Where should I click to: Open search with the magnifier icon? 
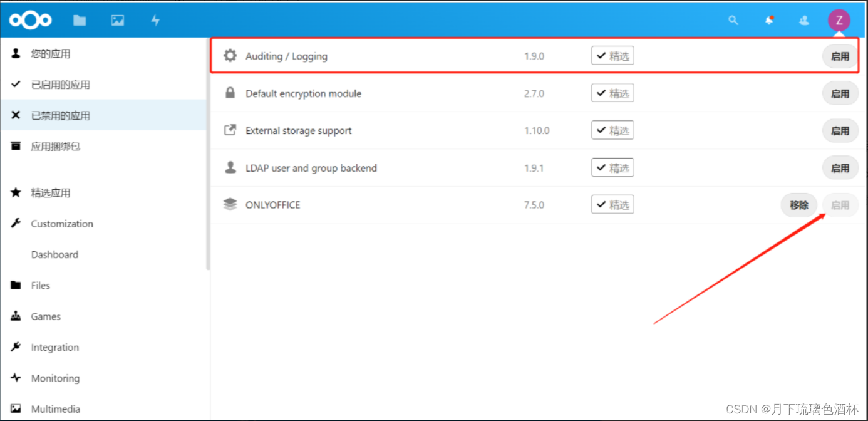(x=733, y=19)
